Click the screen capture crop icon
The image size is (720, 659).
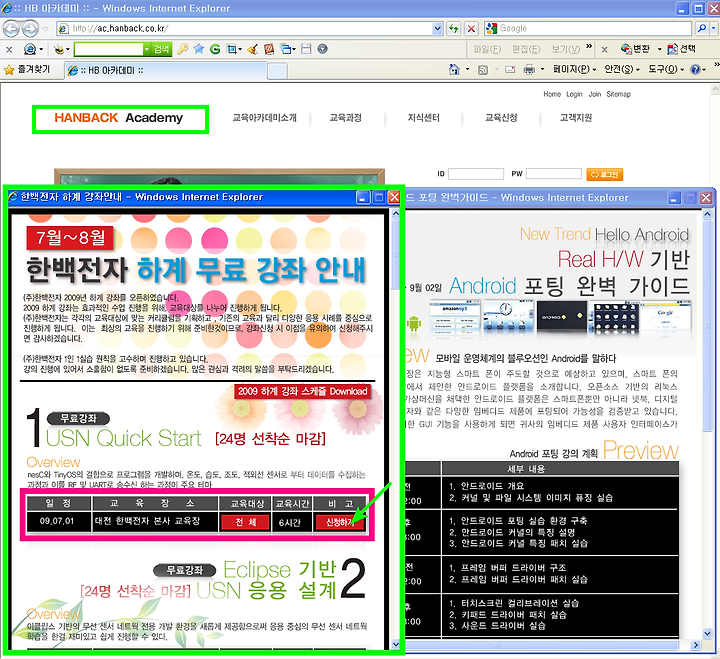point(231,49)
